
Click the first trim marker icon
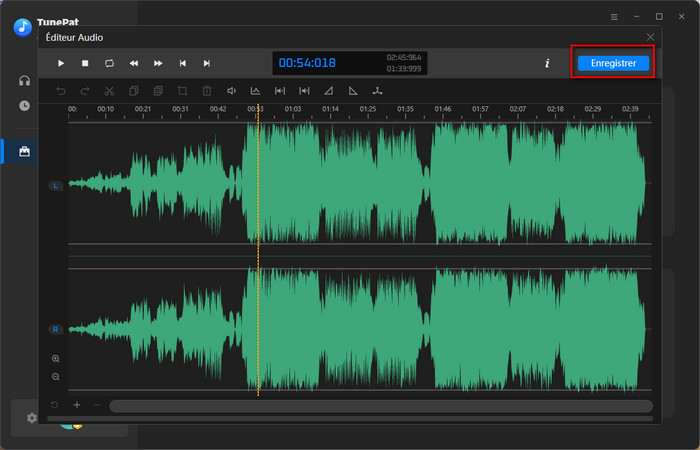[280, 91]
